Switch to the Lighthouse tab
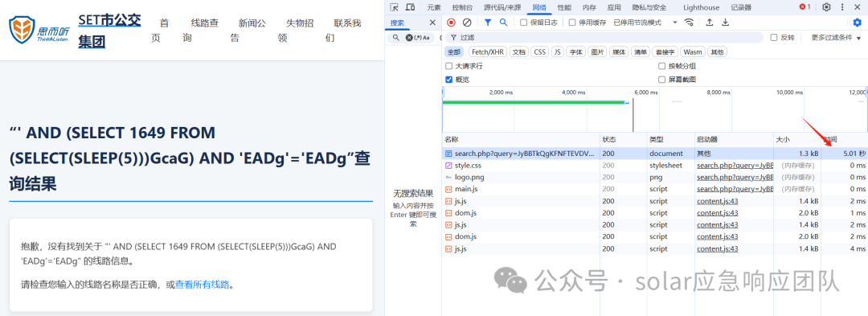 pyautogui.click(x=701, y=7)
